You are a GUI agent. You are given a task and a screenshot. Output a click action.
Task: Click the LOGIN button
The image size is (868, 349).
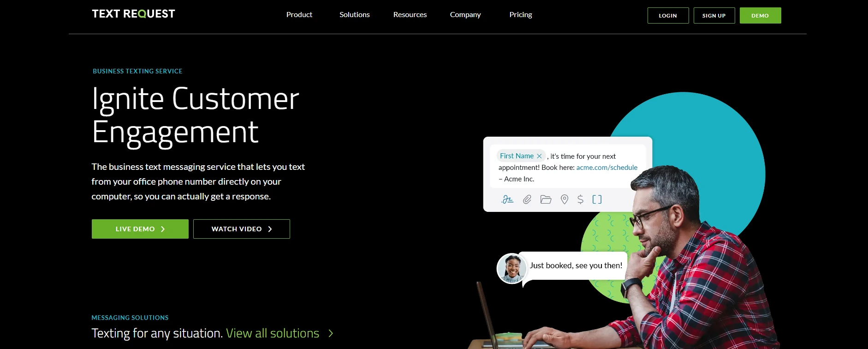[x=668, y=15]
